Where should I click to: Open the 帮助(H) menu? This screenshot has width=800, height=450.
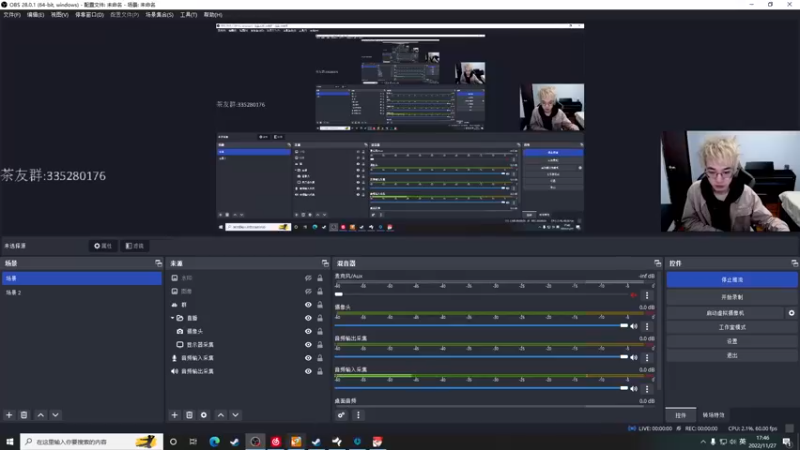(213, 15)
